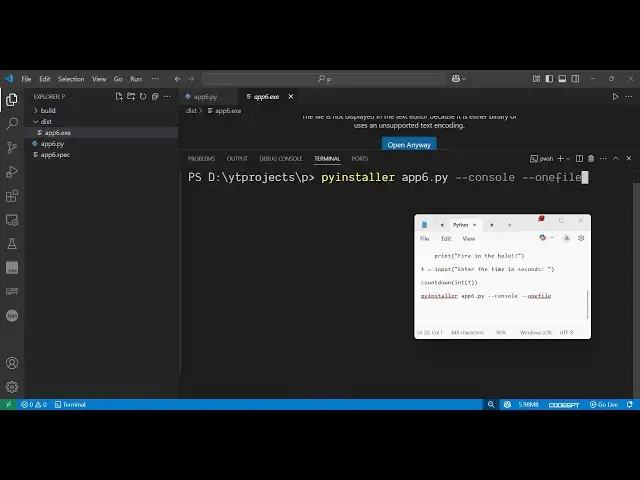Open Explorer more actions menu

[x=167, y=97]
